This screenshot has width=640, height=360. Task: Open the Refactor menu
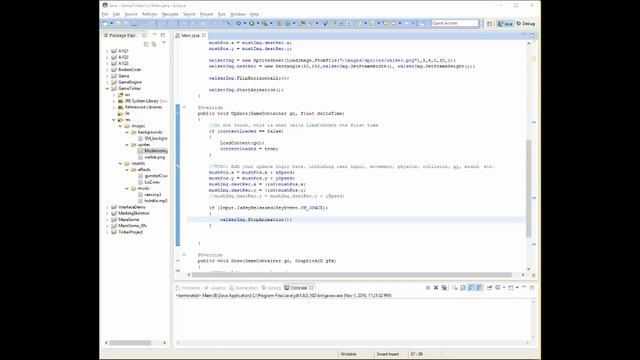(149, 14)
